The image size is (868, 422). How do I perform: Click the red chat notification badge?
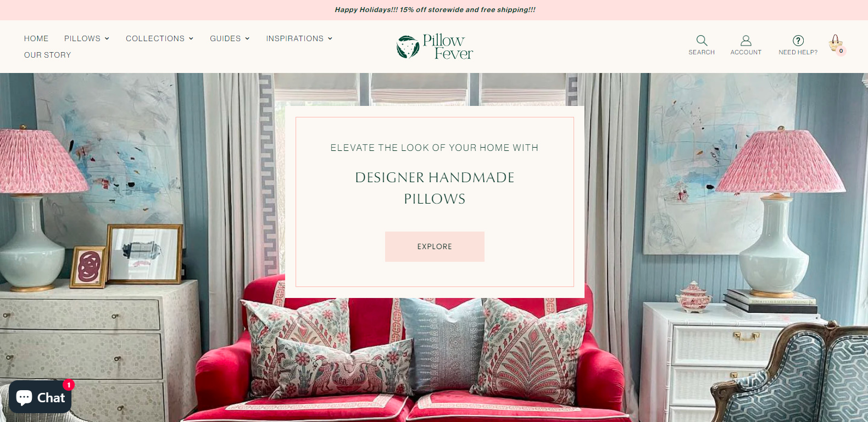pos(69,385)
